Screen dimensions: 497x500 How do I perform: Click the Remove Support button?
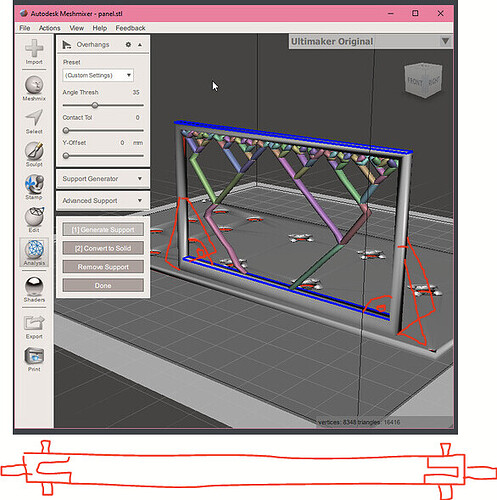point(103,267)
